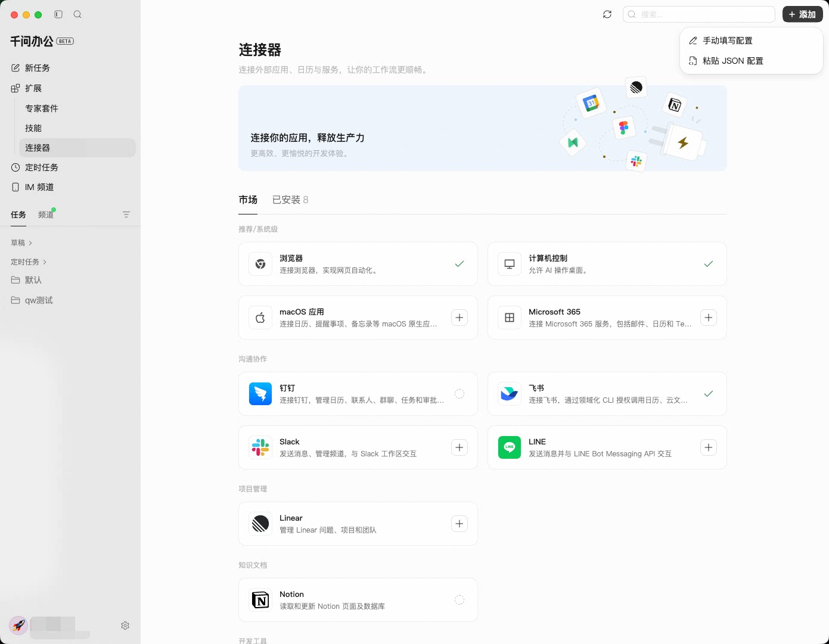Open the 钉钉 connector title
This screenshot has height=644, width=829.
287,388
